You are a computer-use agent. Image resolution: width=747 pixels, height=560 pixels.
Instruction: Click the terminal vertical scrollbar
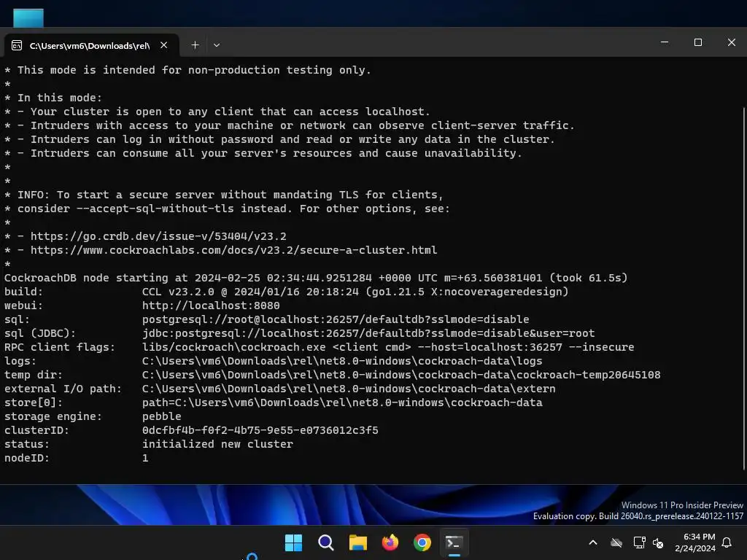coord(744,288)
